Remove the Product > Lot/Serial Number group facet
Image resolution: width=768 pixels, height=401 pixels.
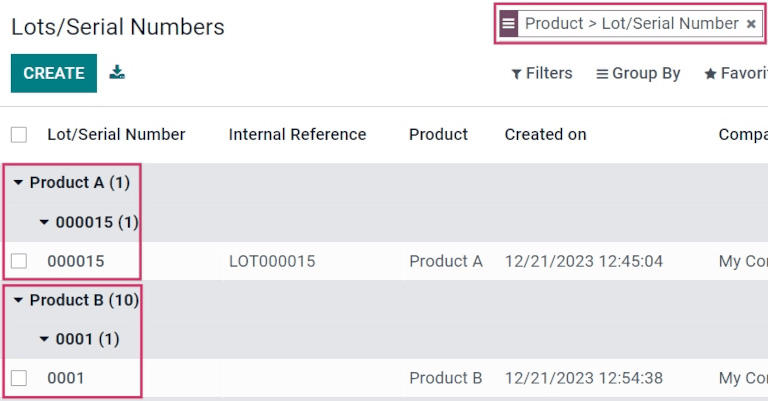click(751, 24)
